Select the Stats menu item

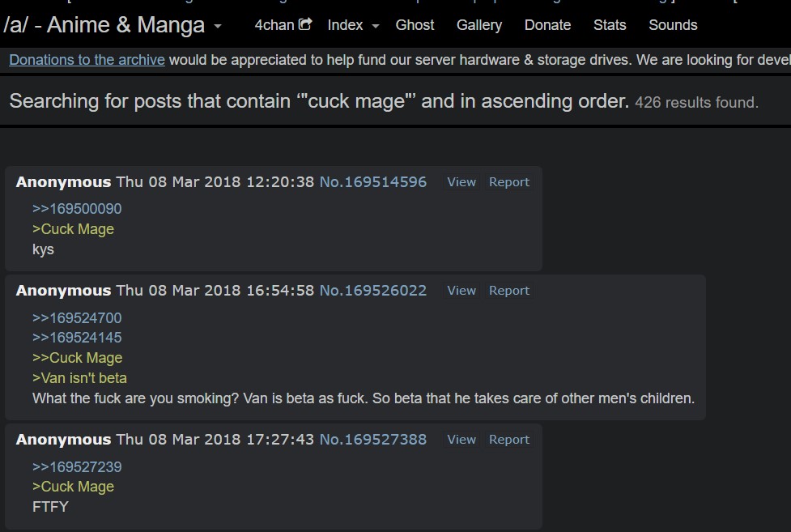coord(610,25)
